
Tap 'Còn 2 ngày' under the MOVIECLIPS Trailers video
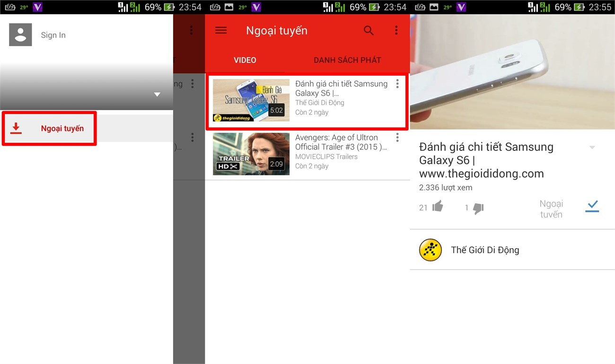(x=312, y=166)
